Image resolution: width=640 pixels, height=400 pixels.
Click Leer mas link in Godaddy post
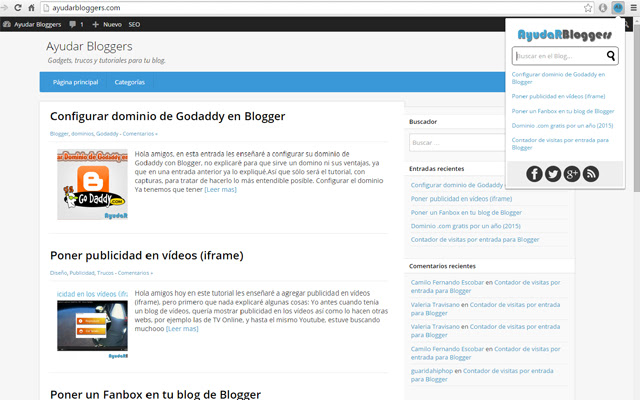point(220,189)
